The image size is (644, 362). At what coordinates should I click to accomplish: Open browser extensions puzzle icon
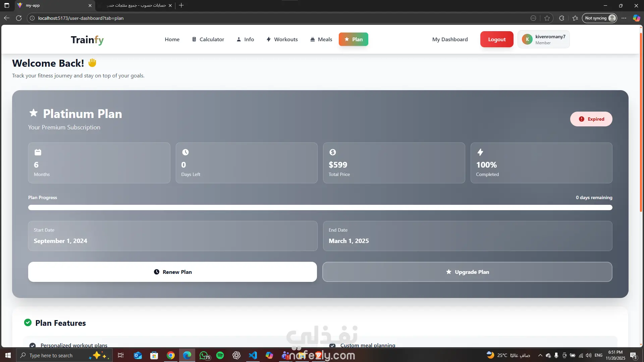[561, 18]
